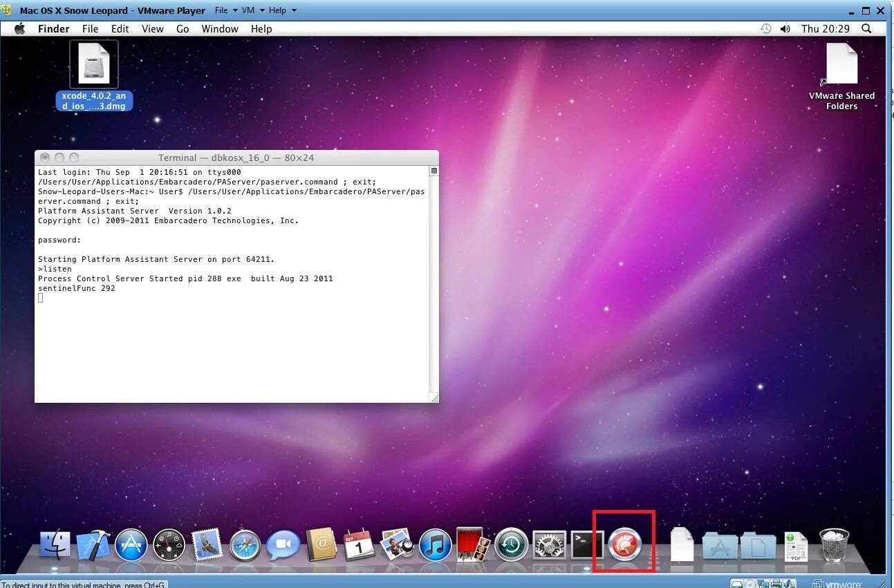Image resolution: width=894 pixels, height=588 pixels.
Task: Close the Terminal window
Action: [45, 158]
